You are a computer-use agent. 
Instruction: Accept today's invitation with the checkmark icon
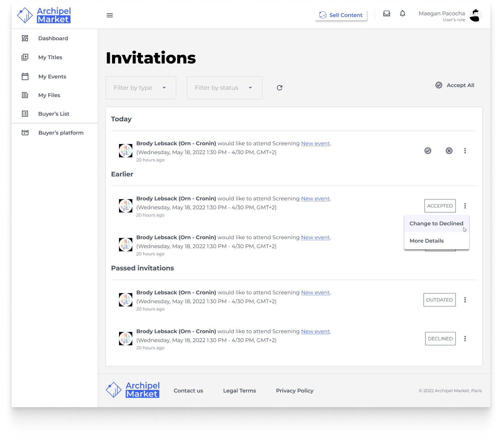click(x=428, y=151)
